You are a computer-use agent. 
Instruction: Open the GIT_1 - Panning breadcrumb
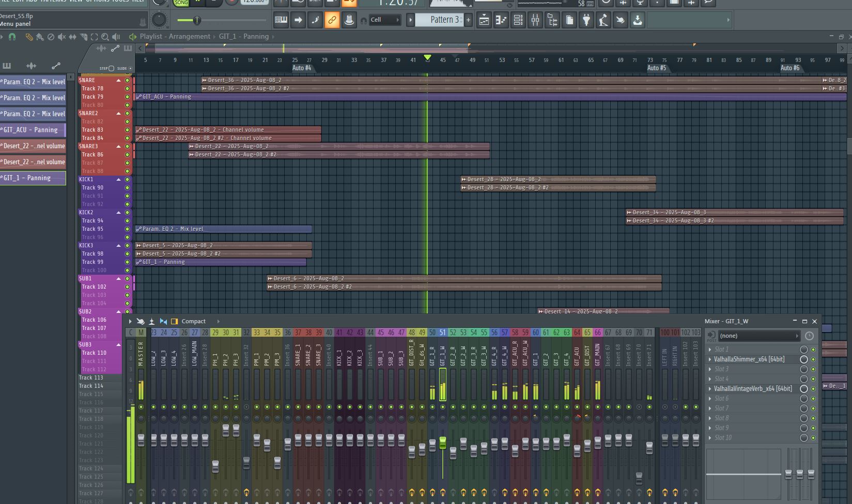pyautogui.click(x=244, y=37)
